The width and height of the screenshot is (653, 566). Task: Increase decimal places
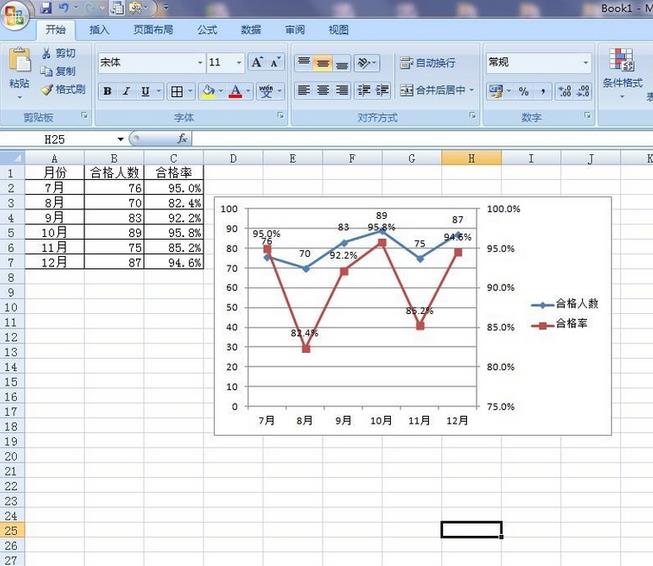(x=565, y=91)
